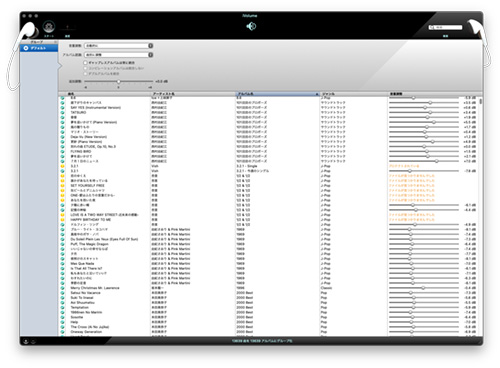Image resolution: width=500 pixels, height=368 pixels.
Task: Click yellow warning icon of HAPPY BIRTHDAY TO ME
Action: pos(62,220)
